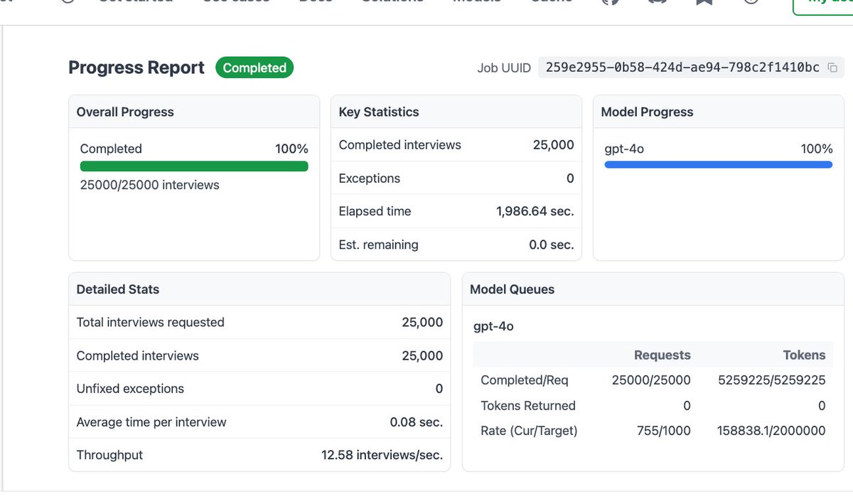Click gpt-4o in the Model Progress panel

tap(624, 149)
